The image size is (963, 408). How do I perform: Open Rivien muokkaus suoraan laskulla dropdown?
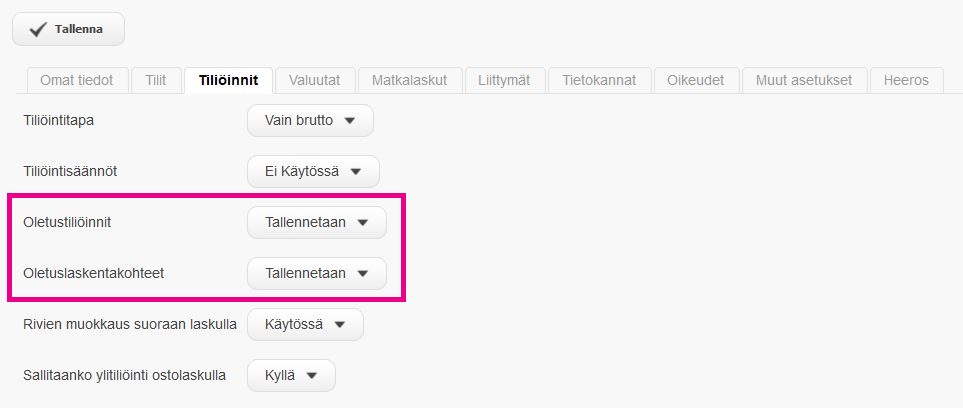coord(305,324)
